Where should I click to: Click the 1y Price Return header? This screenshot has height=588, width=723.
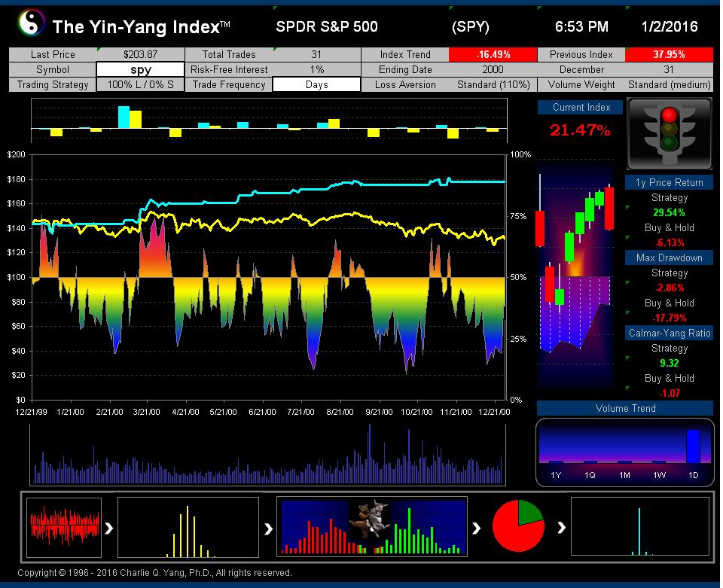(669, 182)
